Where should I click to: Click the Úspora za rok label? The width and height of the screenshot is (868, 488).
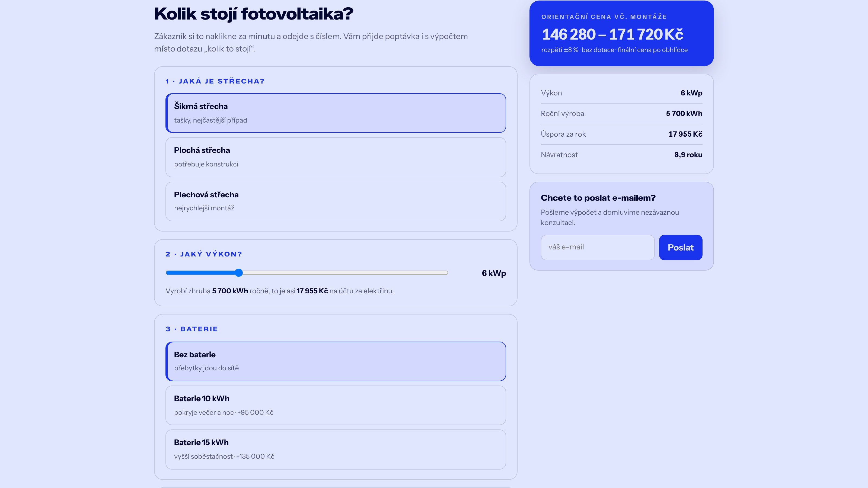tap(563, 134)
